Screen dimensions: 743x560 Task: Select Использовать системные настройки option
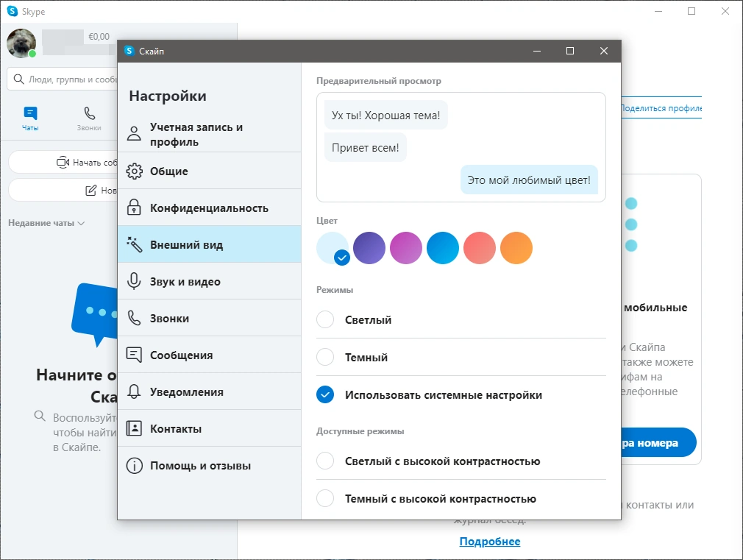click(325, 394)
